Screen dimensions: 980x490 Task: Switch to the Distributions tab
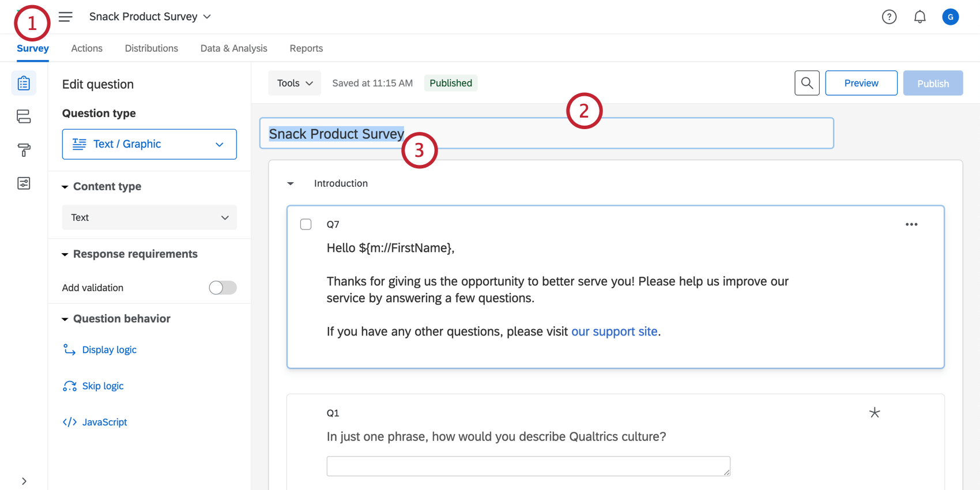[x=151, y=48]
